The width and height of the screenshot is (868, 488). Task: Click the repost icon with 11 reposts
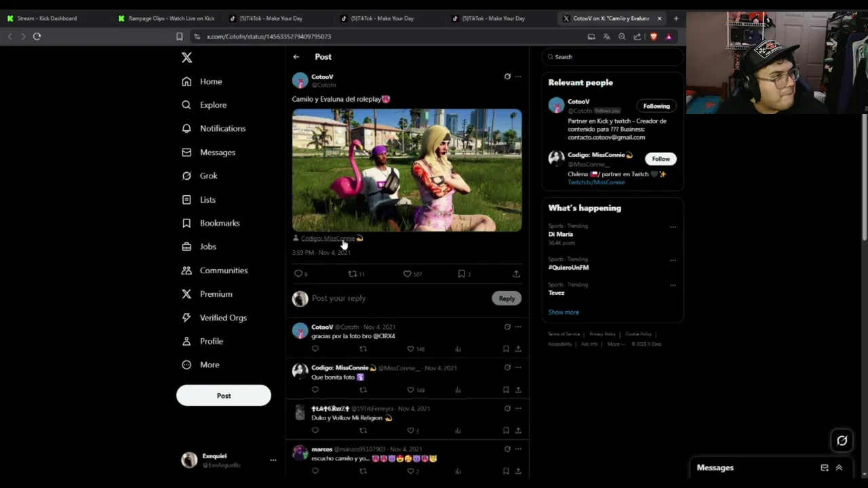352,274
